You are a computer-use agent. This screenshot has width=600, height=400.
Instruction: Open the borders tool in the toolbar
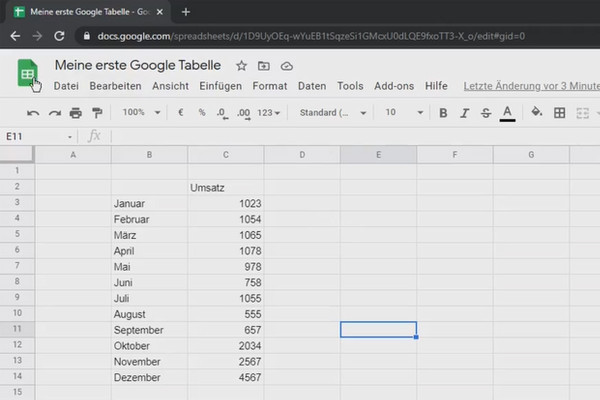(559, 113)
